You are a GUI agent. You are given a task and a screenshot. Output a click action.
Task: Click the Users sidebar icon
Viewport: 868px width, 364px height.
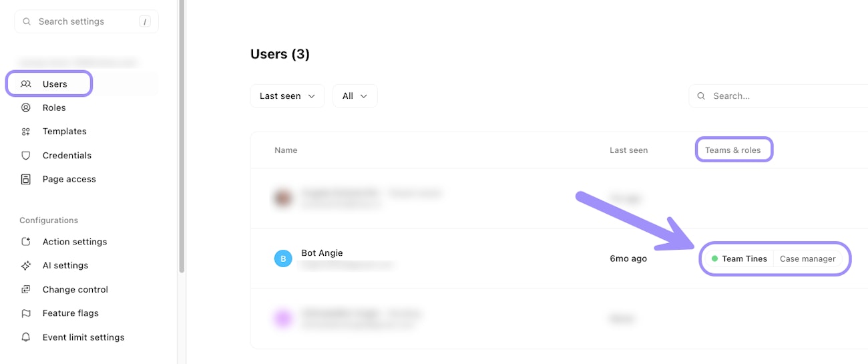point(26,84)
